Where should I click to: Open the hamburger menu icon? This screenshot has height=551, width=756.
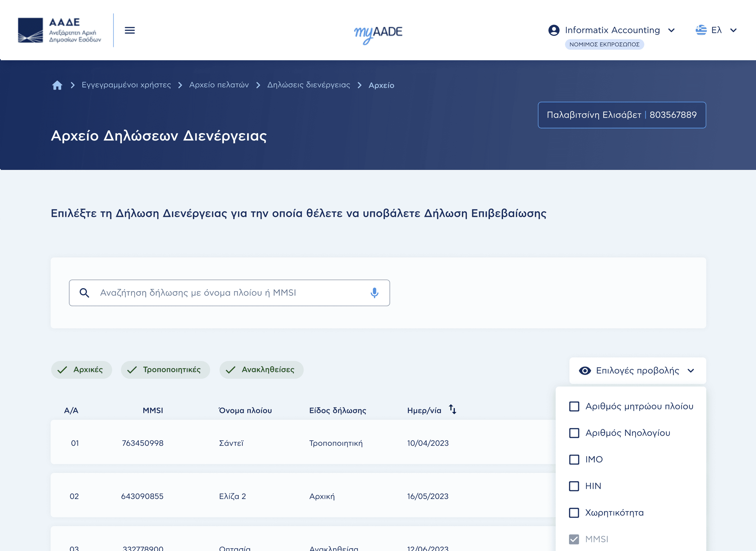click(x=130, y=30)
